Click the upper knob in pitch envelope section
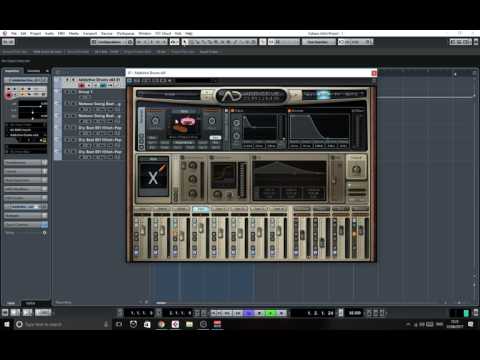This screenshot has height=360, width=480. click(236, 124)
